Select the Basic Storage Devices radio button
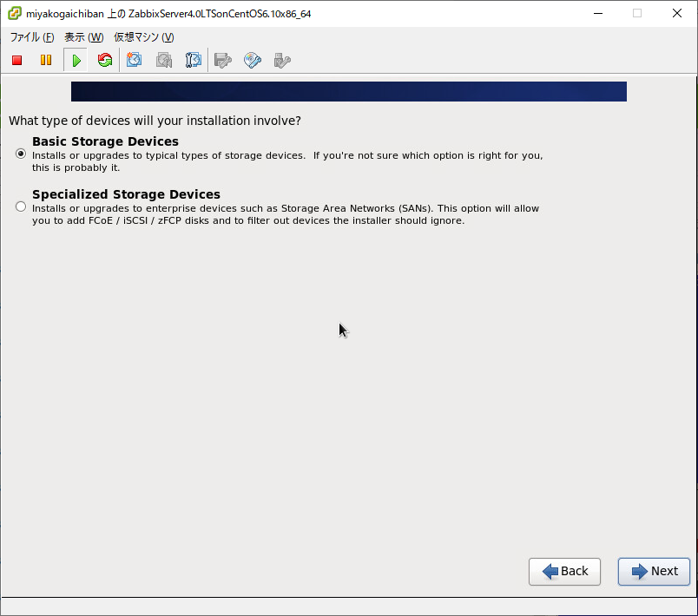Viewport: 698px width, 616px height. pos(21,154)
